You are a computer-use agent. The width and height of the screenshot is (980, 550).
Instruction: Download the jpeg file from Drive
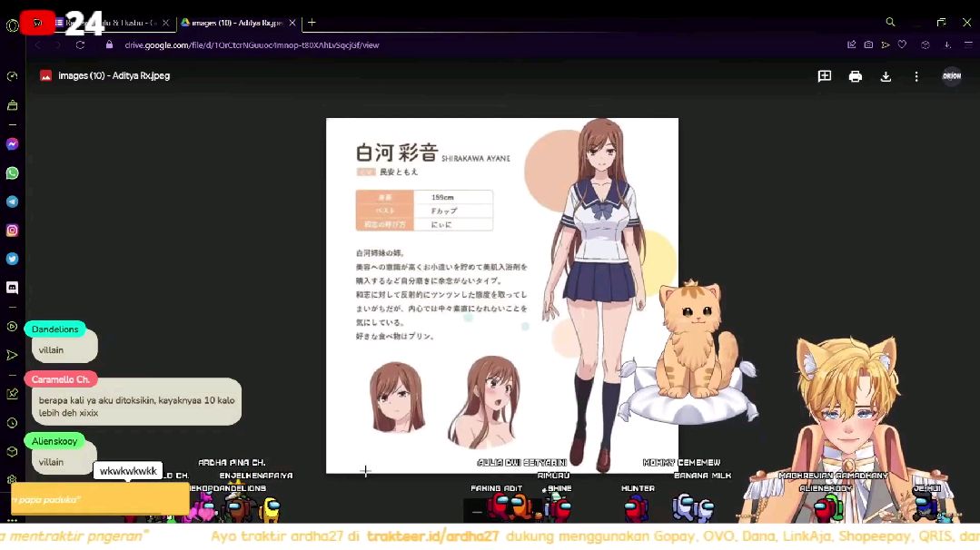point(886,76)
